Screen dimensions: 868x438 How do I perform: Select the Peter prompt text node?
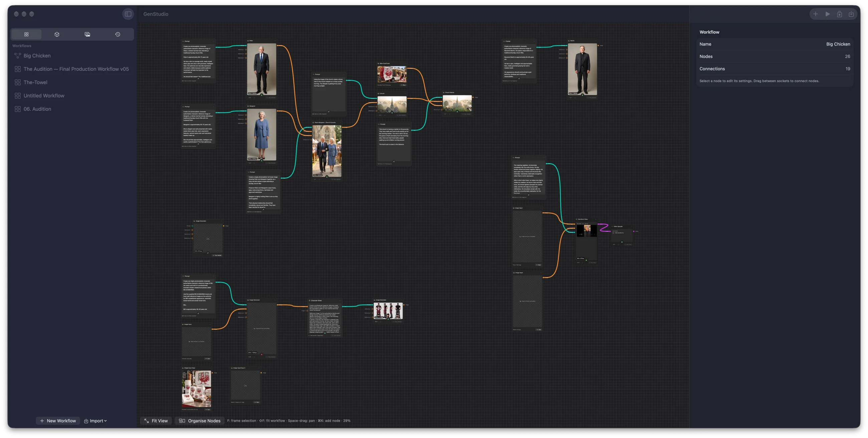coord(198,61)
